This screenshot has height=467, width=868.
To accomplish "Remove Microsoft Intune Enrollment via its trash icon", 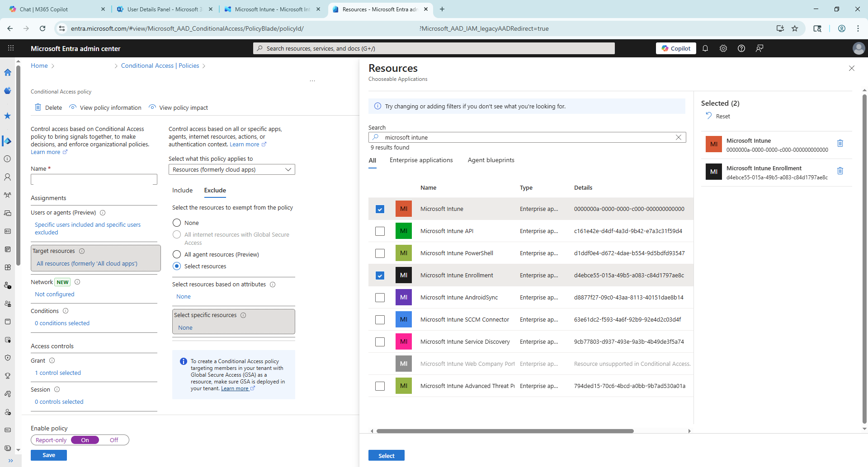I will coord(840,171).
